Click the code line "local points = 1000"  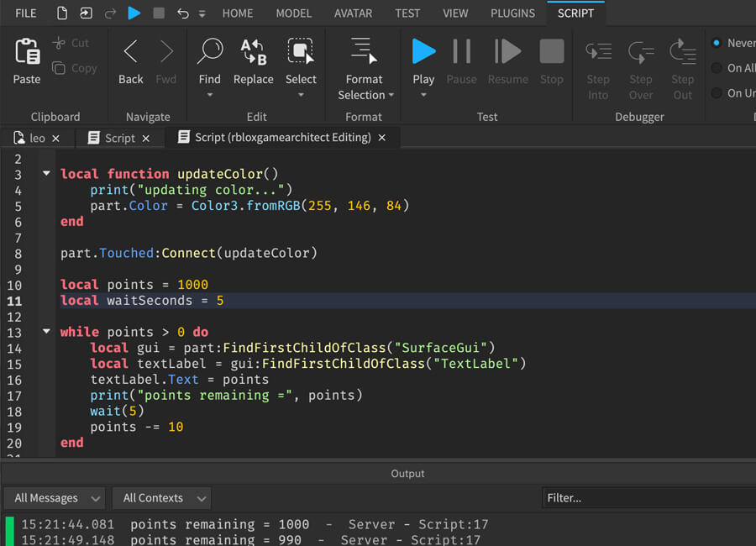coord(134,285)
